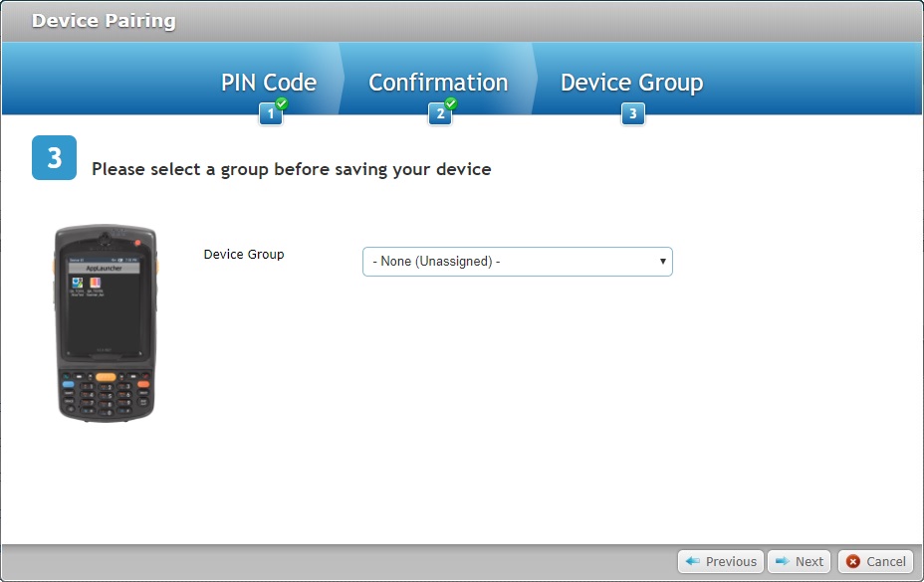
Task: Click the Next button
Action: click(799, 561)
